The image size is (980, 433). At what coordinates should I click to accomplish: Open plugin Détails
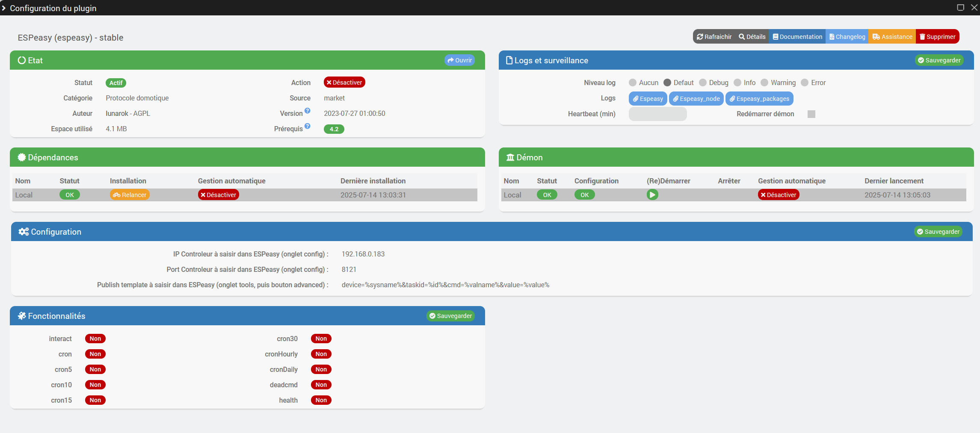click(x=752, y=37)
